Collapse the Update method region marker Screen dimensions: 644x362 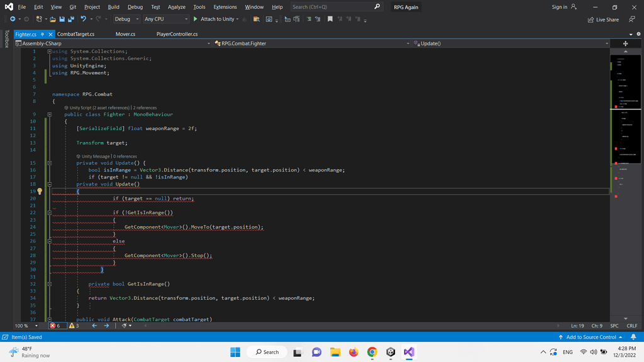pos(49,164)
